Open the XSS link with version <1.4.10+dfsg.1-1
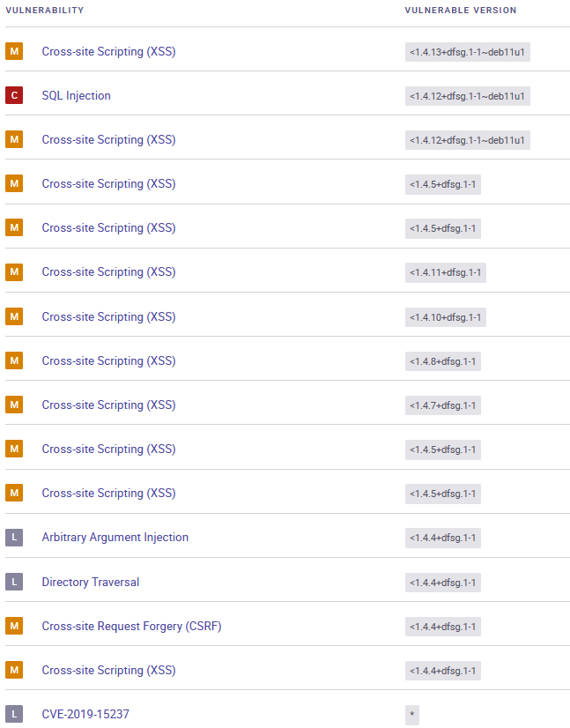The height and width of the screenshot is (728, 570). tap(108, 316)
